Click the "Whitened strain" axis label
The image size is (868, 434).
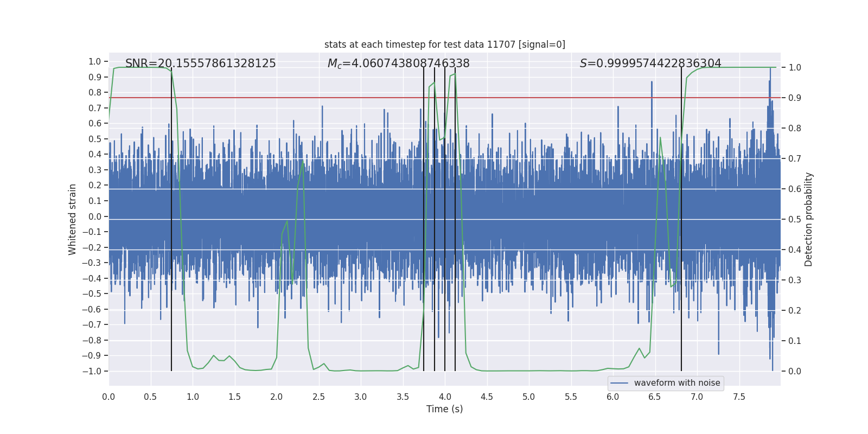pyautogui.click(x=73, y=219)
